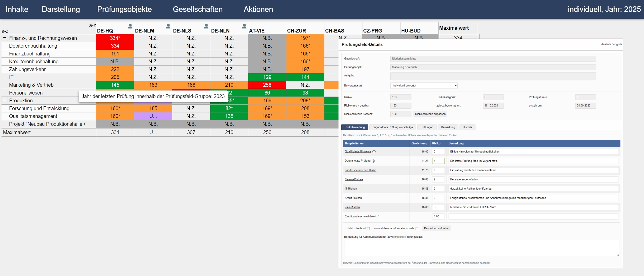Switch to Zugeordnete Prüfungsvorschläge tab
The width and height of the screenshot is (644, 276).
pos(392,127)
